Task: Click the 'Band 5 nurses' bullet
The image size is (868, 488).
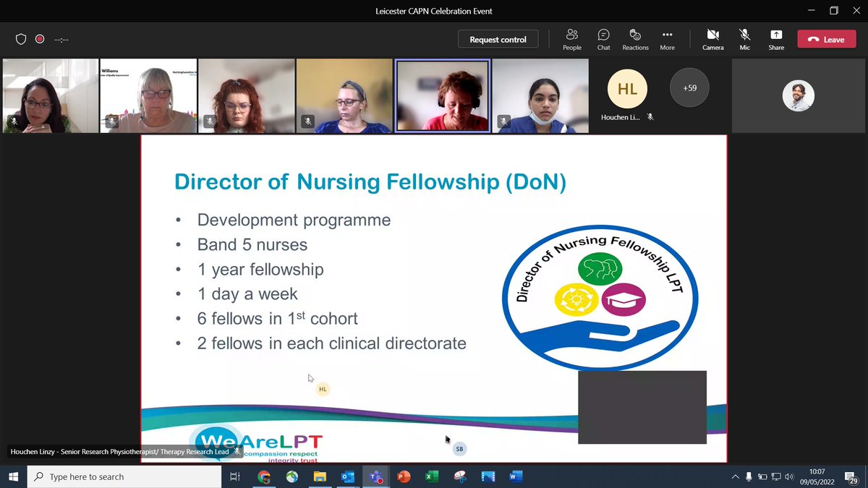Action: click(x=252, y=245)
